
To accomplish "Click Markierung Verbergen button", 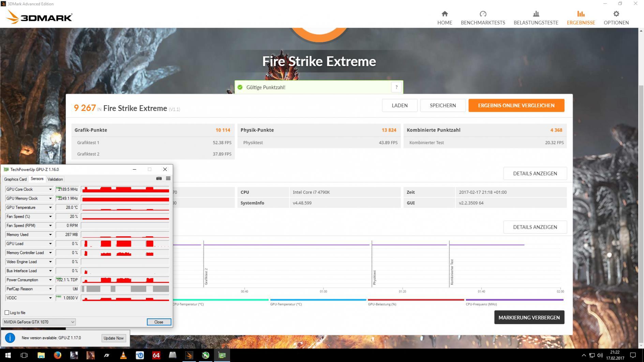I will [x=529, y=317].
